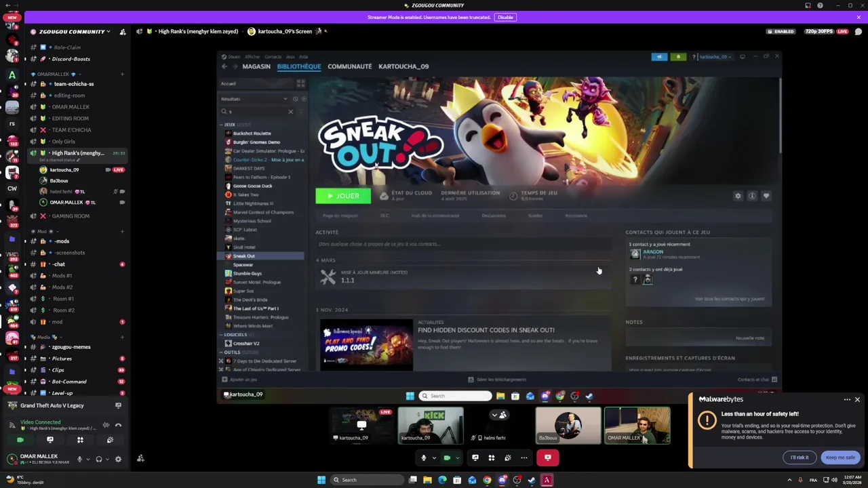The height and width of the screenshot is (488, 868).
Task: Deafen headphones in Discord user panel
Action: (99, 460)
